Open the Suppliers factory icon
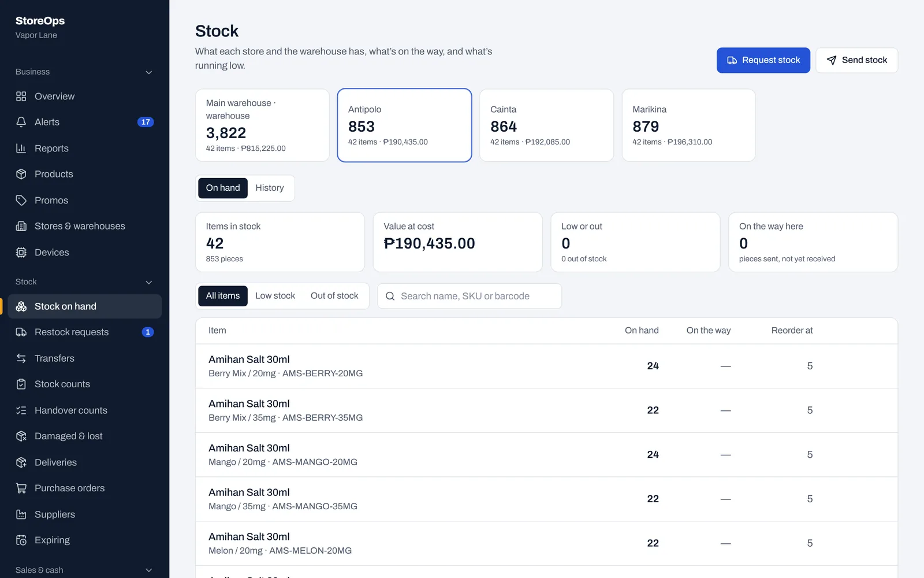924x578 pixels. coord(21,514)
